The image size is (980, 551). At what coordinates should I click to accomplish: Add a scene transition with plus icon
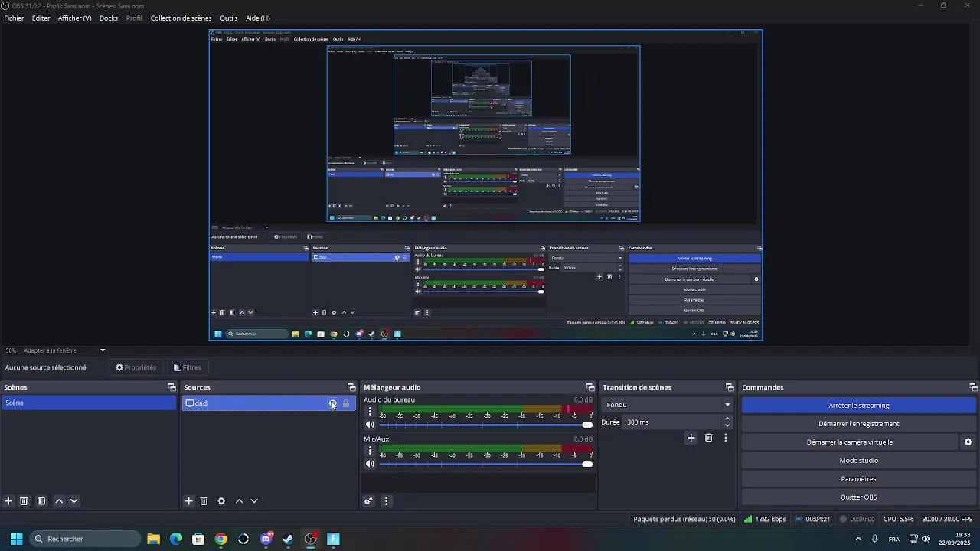point(691,438)
